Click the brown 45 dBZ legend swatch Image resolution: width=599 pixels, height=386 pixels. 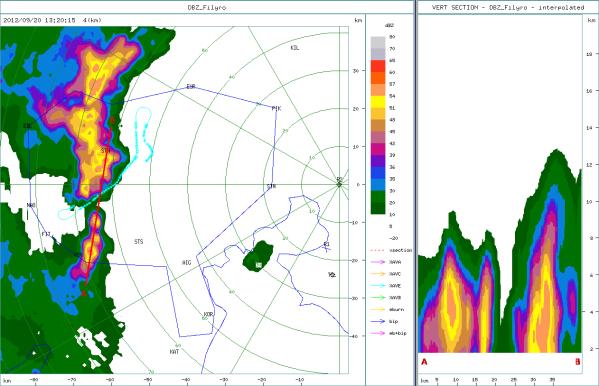(378, 125)
